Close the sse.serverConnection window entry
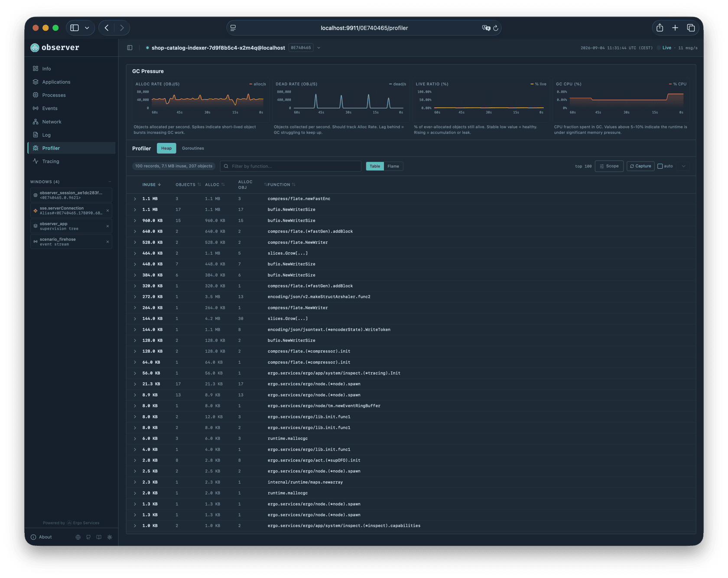The height and width of the screenshot is (578, 728). (107, 211)
